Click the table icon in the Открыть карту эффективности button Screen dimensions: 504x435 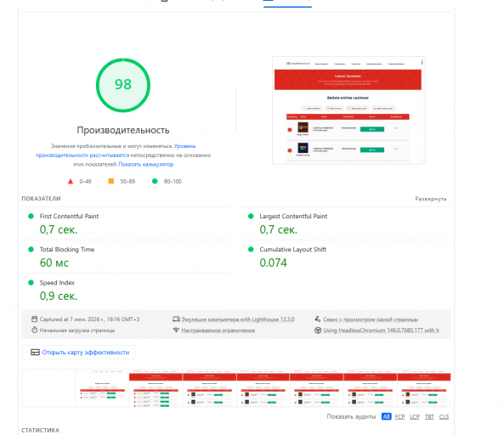coord(35,352)
